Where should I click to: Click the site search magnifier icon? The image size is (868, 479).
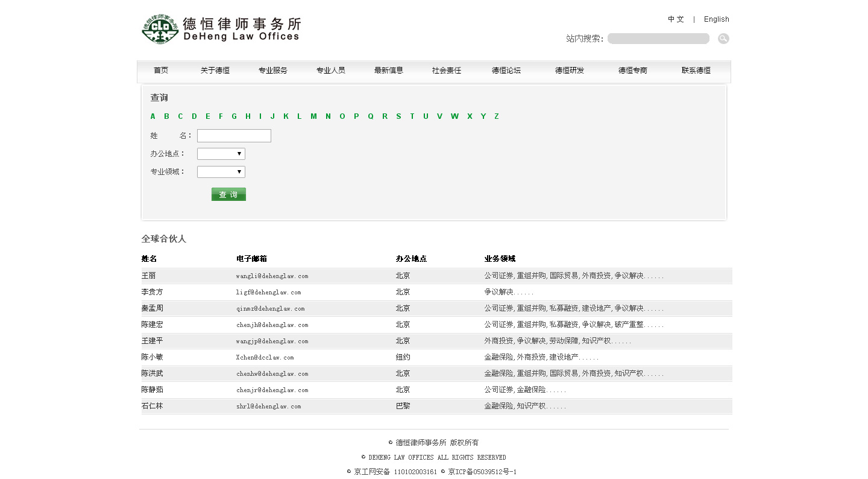click(x=723, y=39)
